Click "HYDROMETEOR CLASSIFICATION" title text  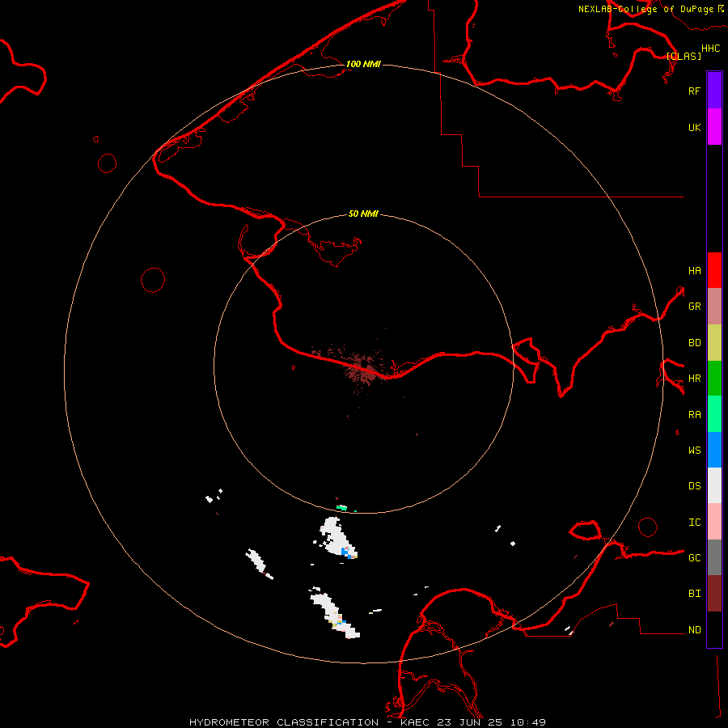coord(284,722)
